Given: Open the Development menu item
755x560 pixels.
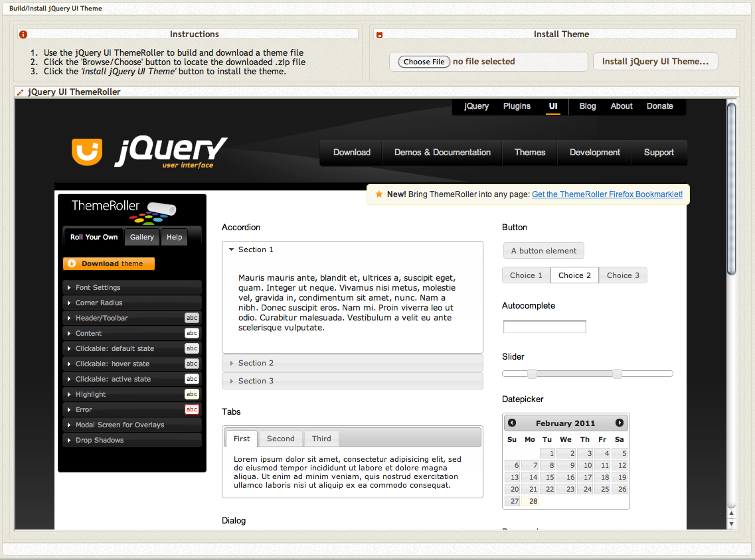Looking at the screenshot, I should pos(595,153).
